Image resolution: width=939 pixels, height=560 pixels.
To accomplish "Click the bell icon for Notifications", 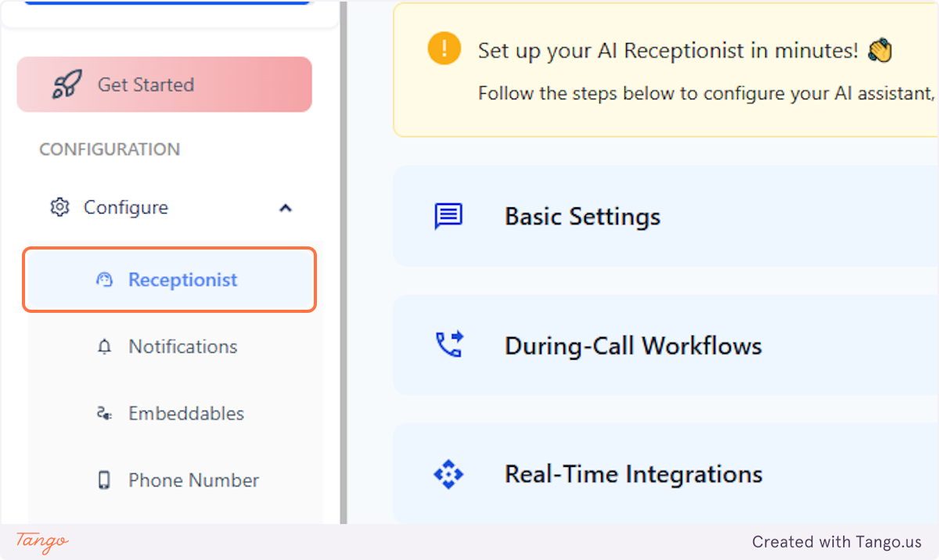I will 103,346.
